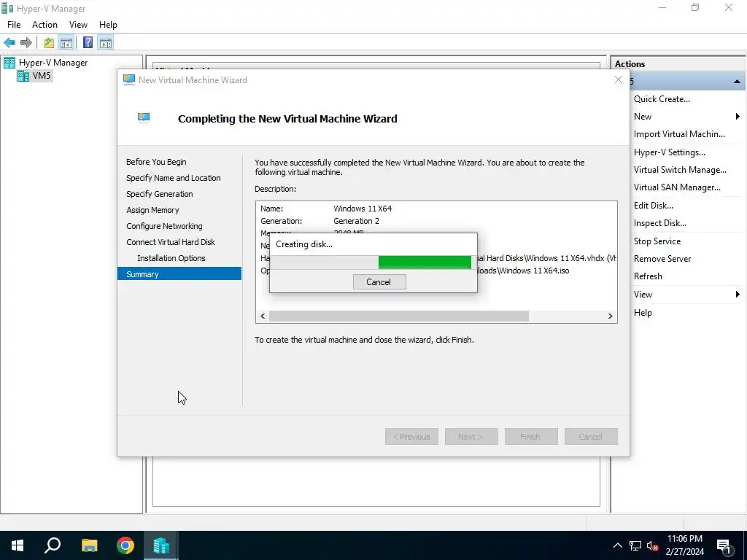
Task: Close the New Virtual Machine Wizard window
Action: [x=619, y=80]
